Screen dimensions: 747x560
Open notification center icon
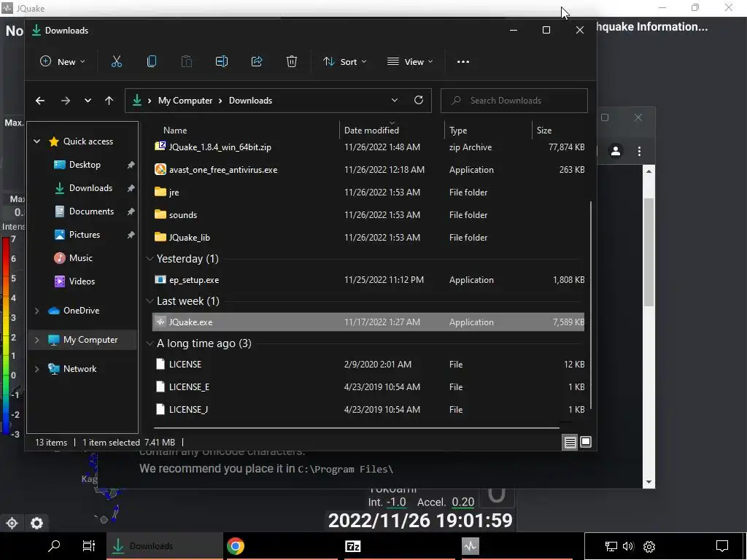click(x=722, y=546)
